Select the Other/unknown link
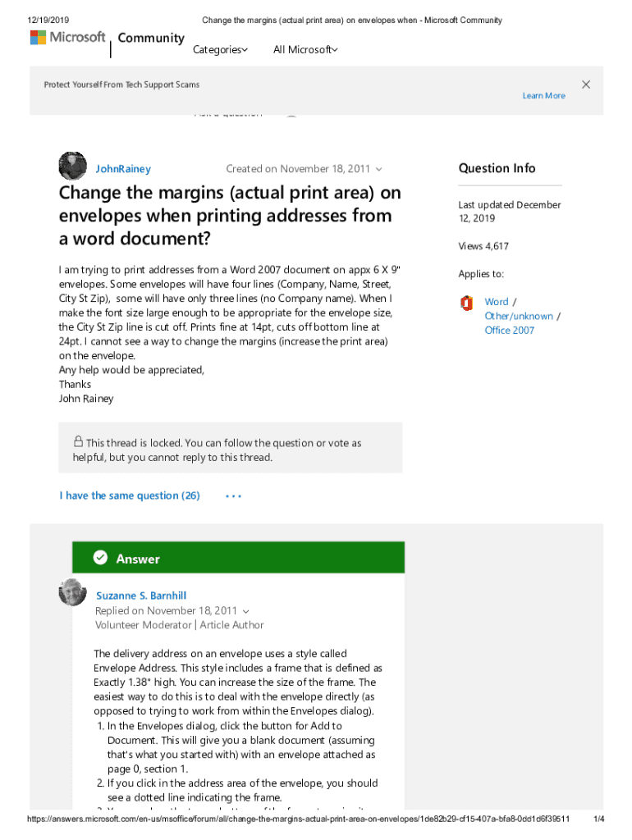Image resolution: width=632 pixels, height=840 pixels. coord(519,316)
